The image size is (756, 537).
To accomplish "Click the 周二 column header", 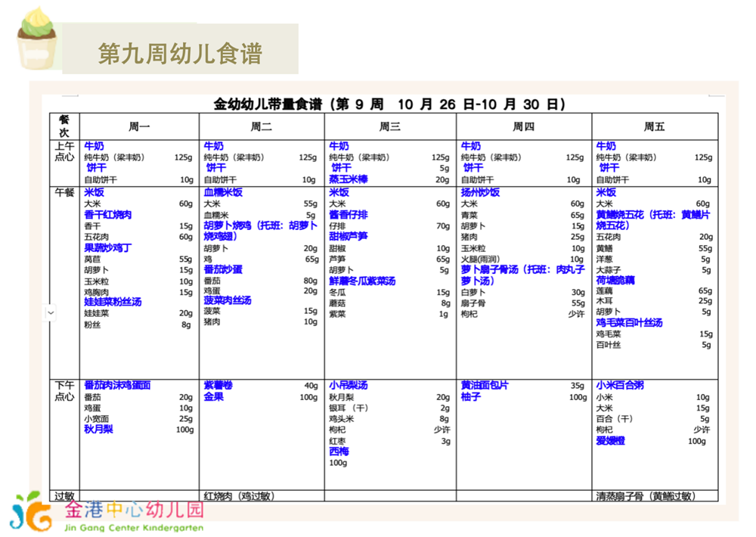I will pos(262,127).
